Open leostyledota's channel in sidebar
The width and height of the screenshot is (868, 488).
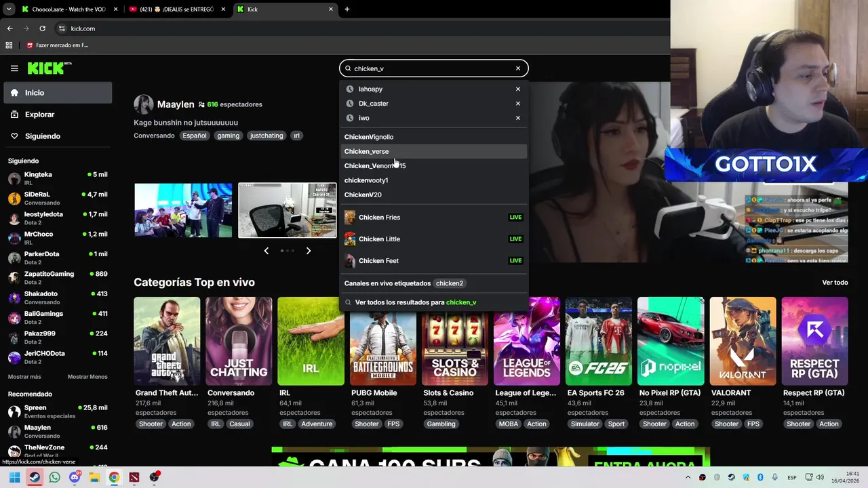[x=58, y=218]
